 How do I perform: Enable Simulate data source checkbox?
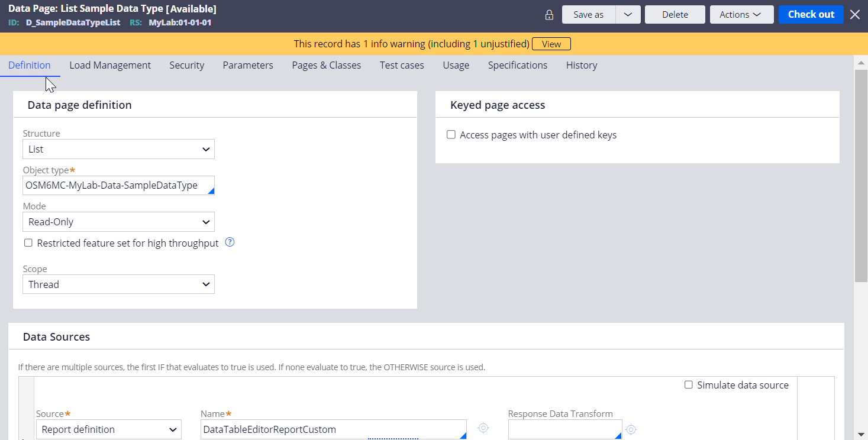[689, 385]
